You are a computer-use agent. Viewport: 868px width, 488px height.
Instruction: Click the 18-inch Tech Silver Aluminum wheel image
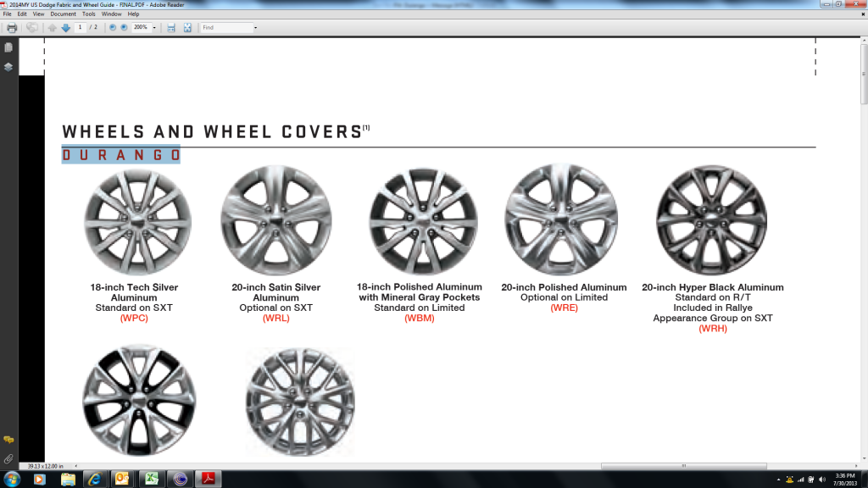point(138,222)
